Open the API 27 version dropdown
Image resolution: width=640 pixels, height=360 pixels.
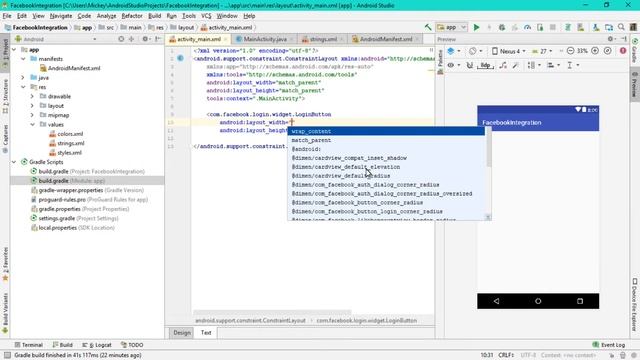coord(542,51)
